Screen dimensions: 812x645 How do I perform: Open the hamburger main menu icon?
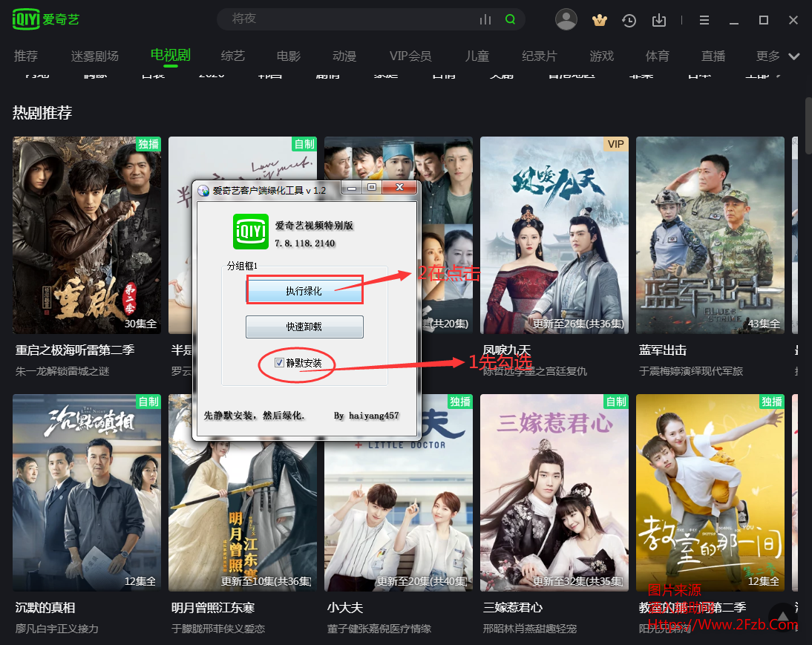coord(704,20)
